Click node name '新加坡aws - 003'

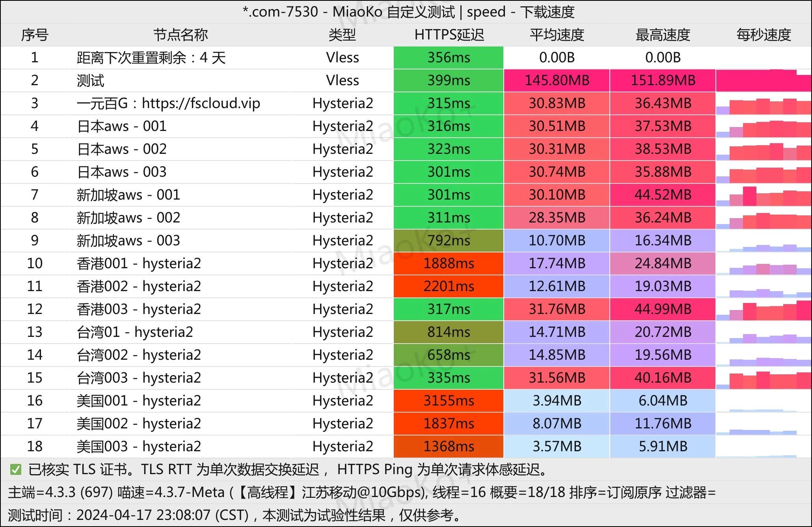pyautogui.click(x=129, y=241)
